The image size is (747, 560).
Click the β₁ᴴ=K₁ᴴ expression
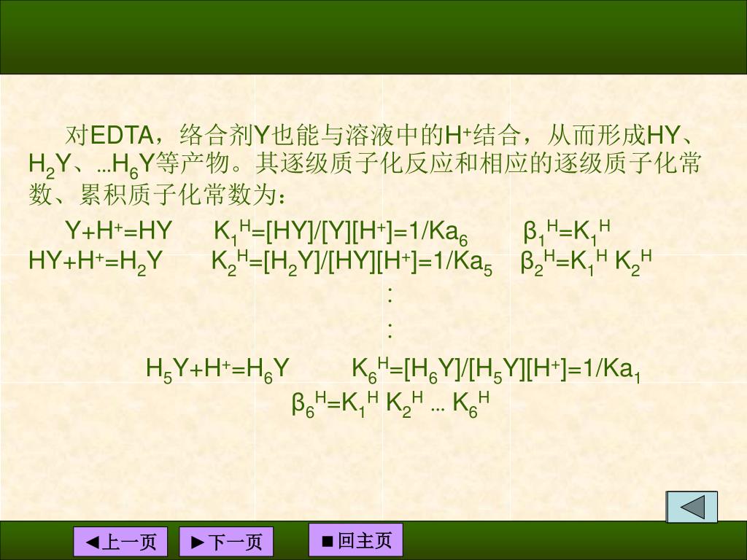[566, 233]
